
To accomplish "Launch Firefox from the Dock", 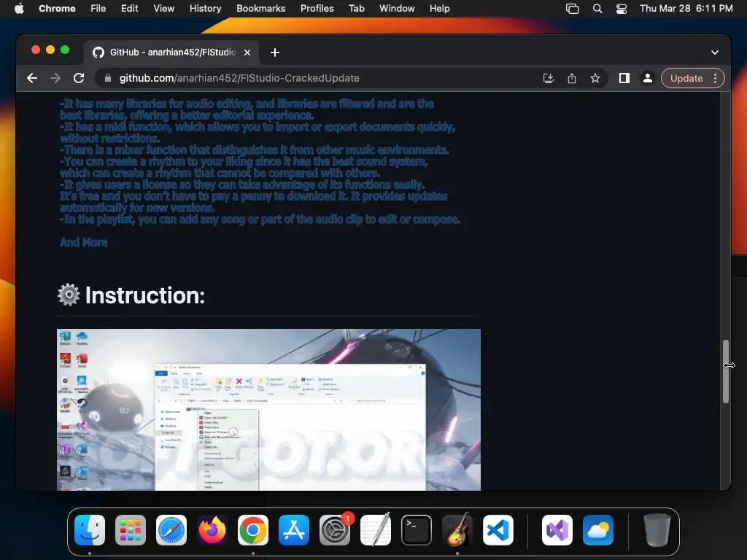I will (212, 530).
